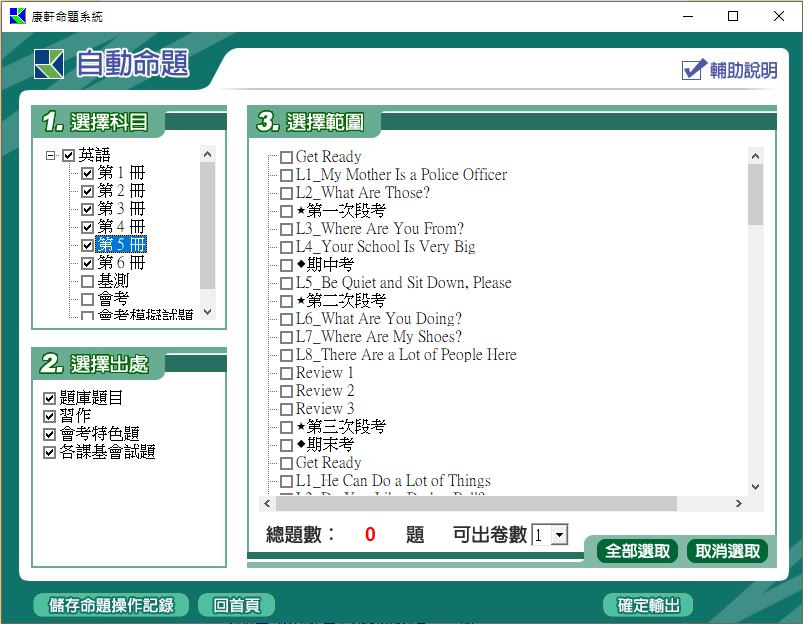Viewport: 803px width, 624px height.
Task: Click down arrow of range list scrollbar
Action: (x=755, y=486)
